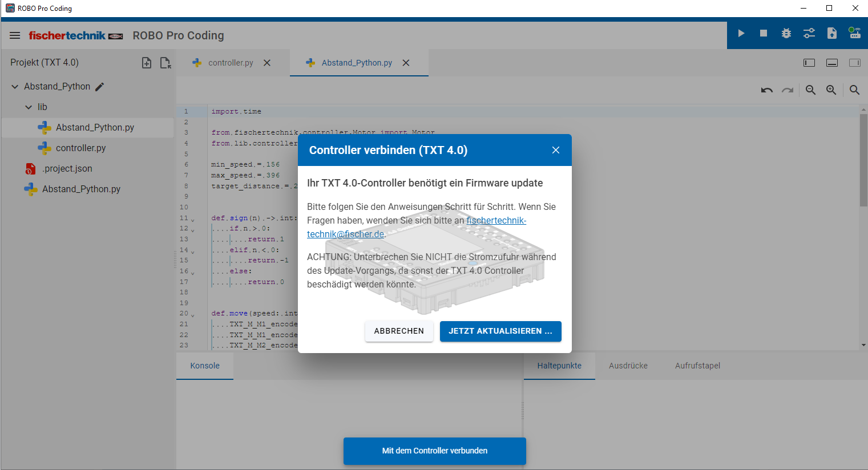Click the Stop program icon
The width and height of the screenshot is (868, 470).
[x=764, y=34]
